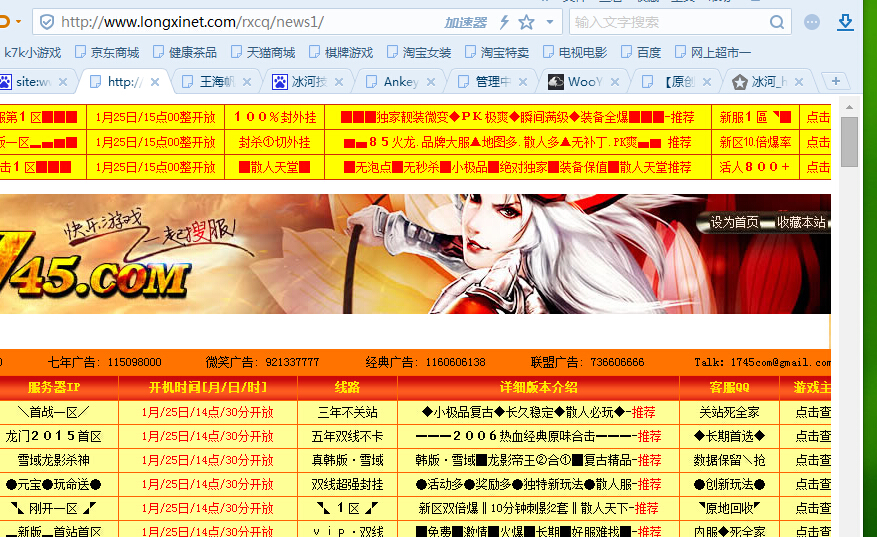The width and height of the screenshot is (877, 537).
Task: Open the 天猫商城 bookmark
Action: (x=263, y=53)
